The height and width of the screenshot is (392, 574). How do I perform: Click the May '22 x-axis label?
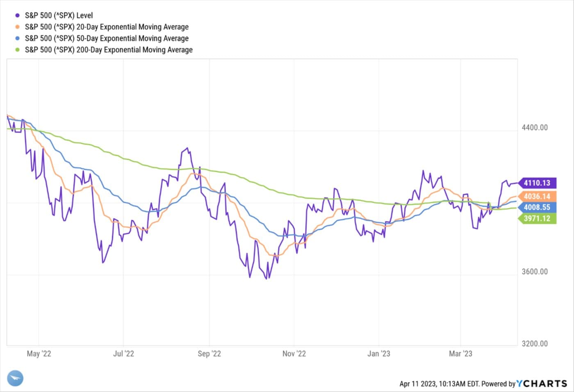39,354
